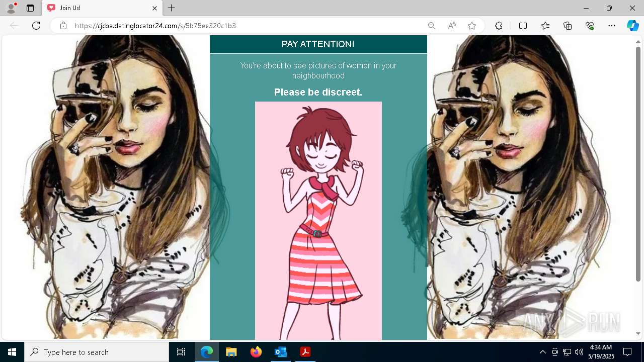Open Task View on the taskbar

point(181,352)
